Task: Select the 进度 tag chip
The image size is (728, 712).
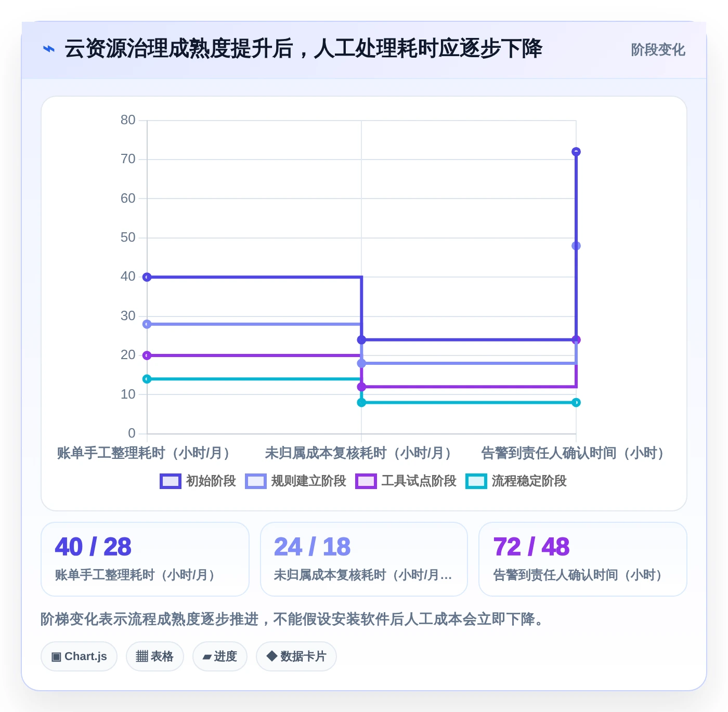Action: pos(219,656)
